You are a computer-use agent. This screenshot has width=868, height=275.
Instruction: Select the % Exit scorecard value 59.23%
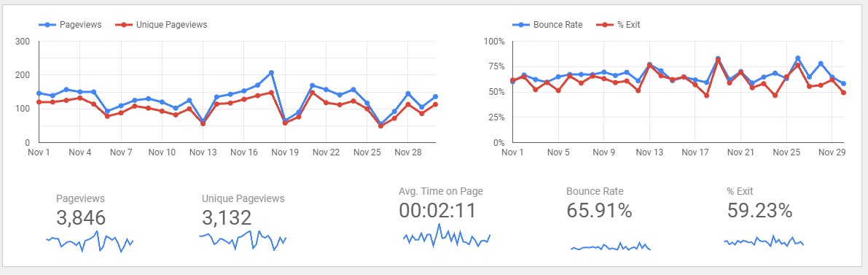tap(759, 211)
